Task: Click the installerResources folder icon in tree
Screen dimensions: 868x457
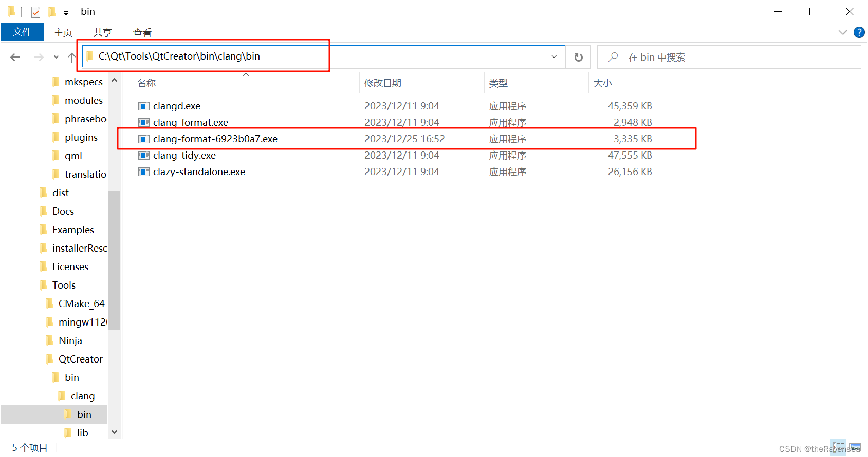Action: (x=43, y=248)
